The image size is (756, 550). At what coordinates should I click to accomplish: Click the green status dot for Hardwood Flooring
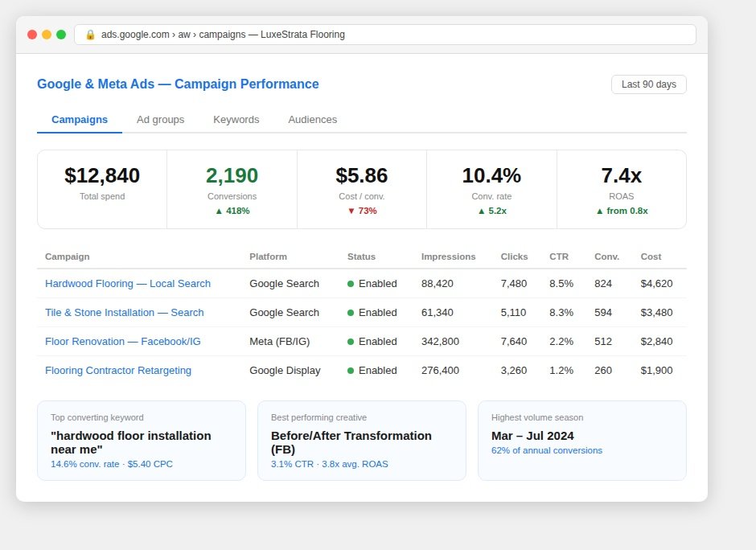351,284
